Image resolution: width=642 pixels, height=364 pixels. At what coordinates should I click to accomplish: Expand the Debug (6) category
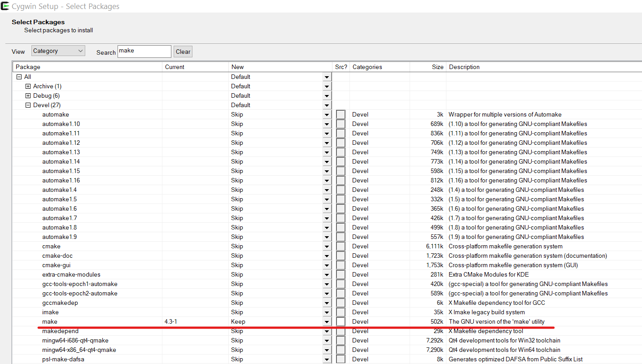coord(28,96)
